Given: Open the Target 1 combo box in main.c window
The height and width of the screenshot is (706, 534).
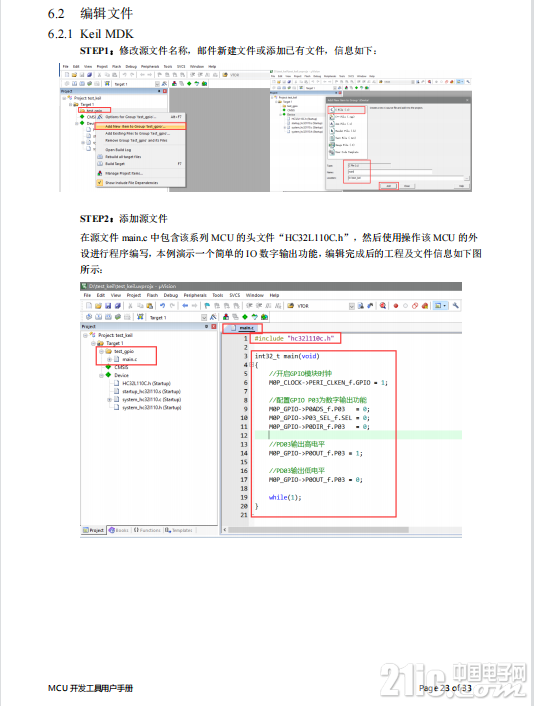Looking at the screenshot, I should (x=178, y=317).
